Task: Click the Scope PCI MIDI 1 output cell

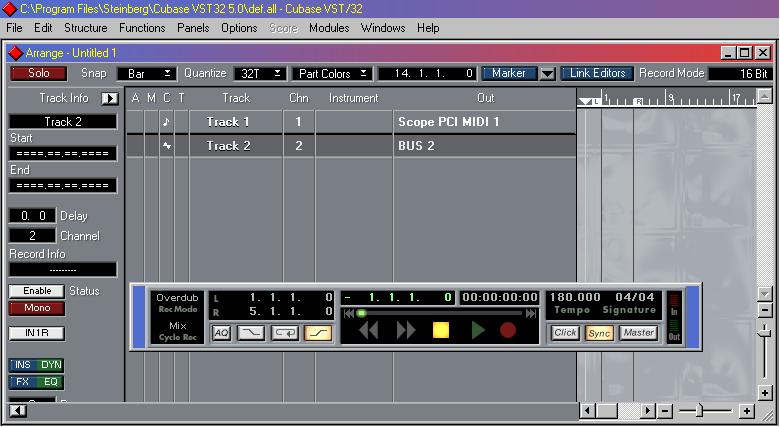Action: coord(484,122)
